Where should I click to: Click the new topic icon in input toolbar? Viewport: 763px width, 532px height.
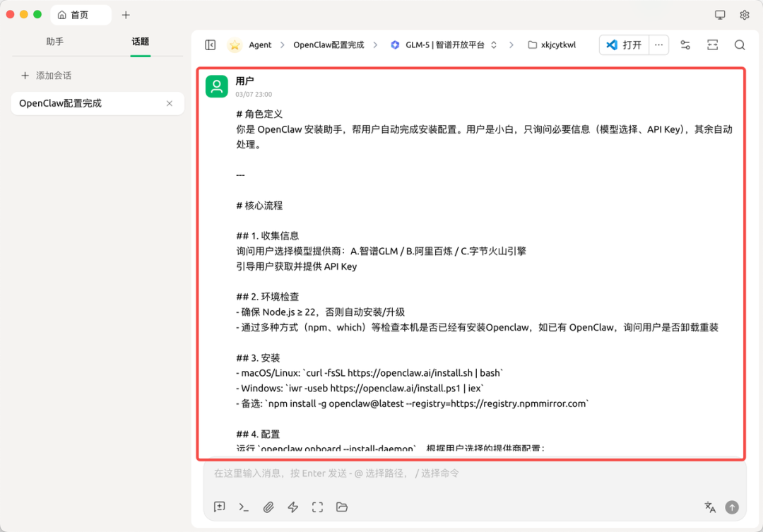click(220, 507)
